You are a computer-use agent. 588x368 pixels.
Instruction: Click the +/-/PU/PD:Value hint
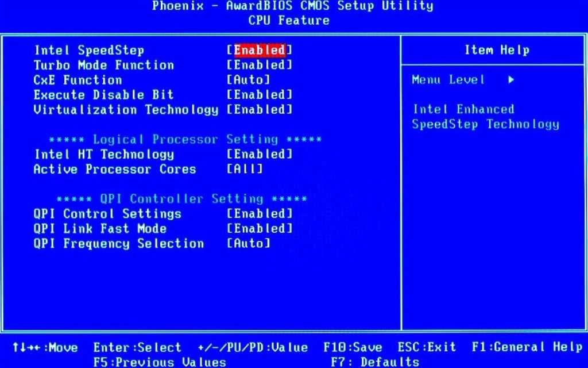click(253, 347)
